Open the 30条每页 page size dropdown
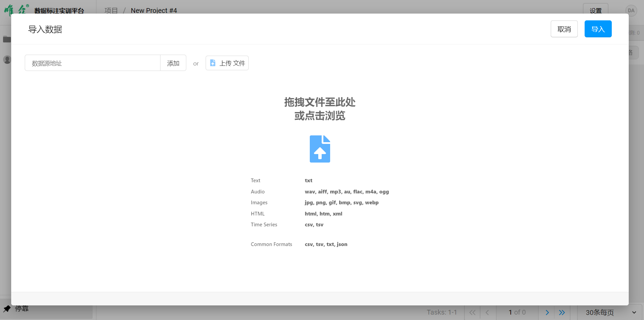 click(610, 313)
